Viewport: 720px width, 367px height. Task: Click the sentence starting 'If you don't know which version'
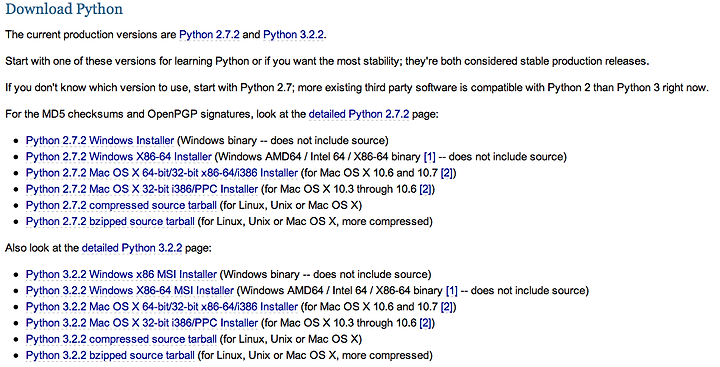click(357, 88)
